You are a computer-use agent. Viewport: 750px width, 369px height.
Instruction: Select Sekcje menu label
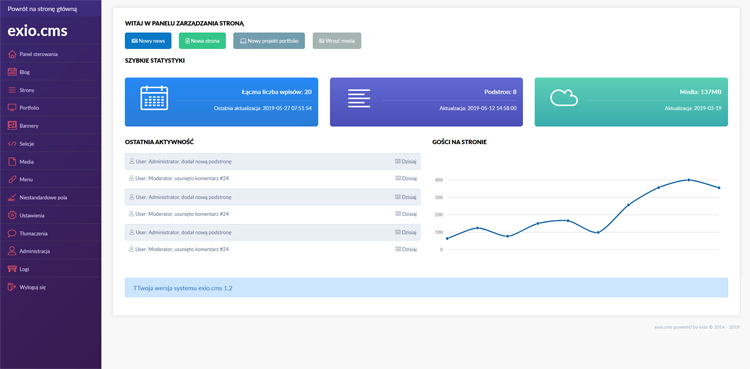[x=27, y=144]
